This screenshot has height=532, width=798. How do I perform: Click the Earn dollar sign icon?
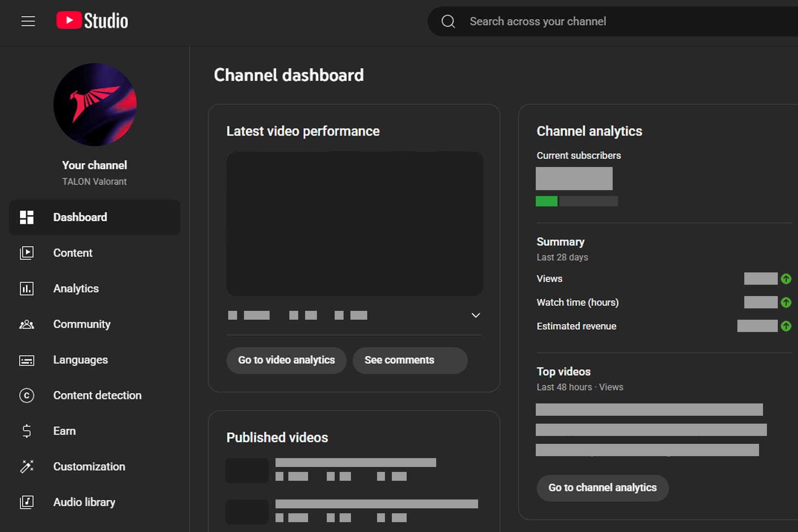[27, 431]
